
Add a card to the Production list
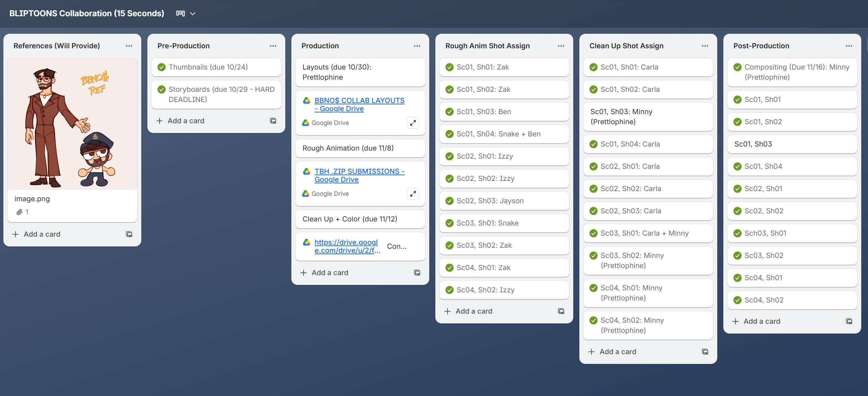click(330, 273)
